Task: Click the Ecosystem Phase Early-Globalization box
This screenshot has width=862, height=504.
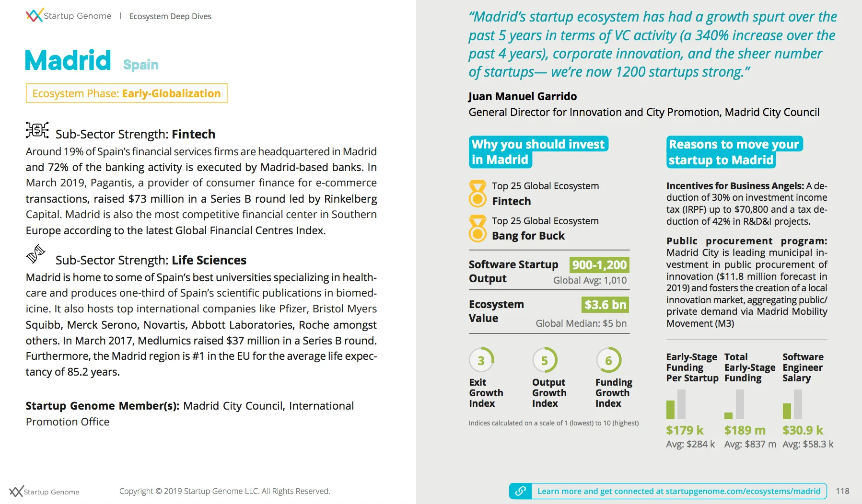Action: (x=127, y=93)
